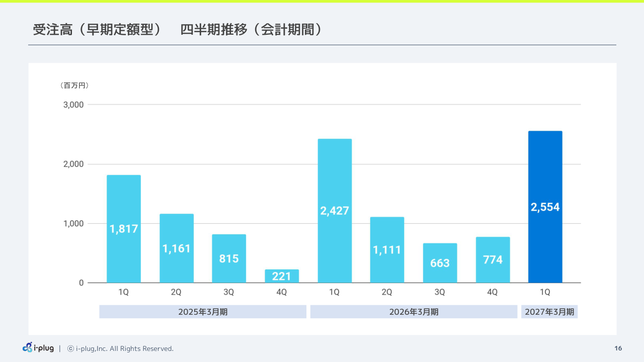Click the small 221 bar
644x362 pixels.
pyautogui.click(x=282, y=276)
